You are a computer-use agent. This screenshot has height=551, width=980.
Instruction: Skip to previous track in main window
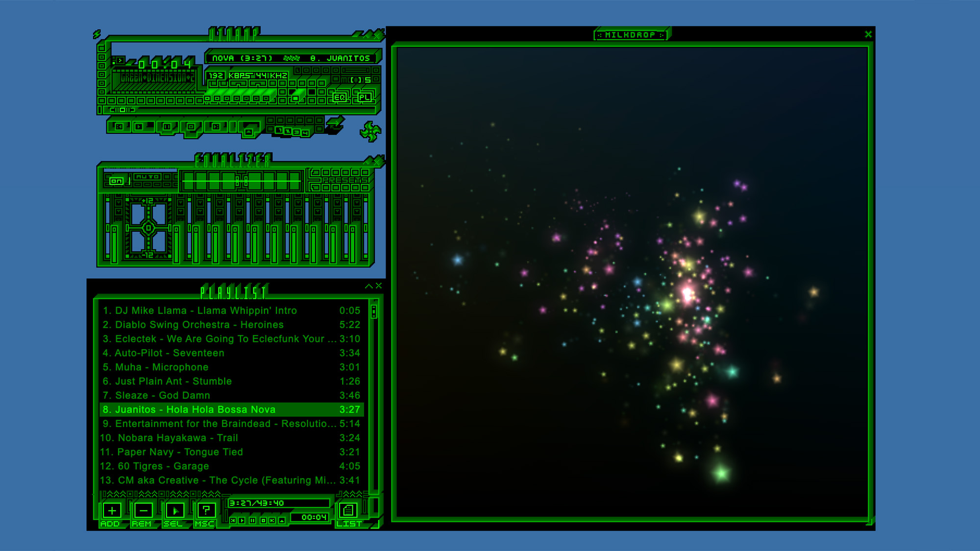(x=119, y=127)
